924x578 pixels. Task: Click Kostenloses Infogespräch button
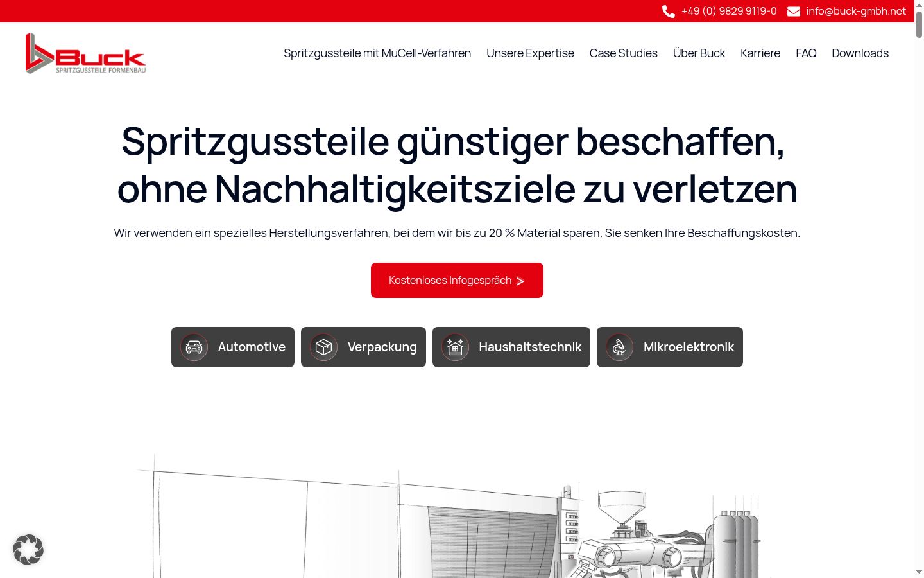click(457, 280)
